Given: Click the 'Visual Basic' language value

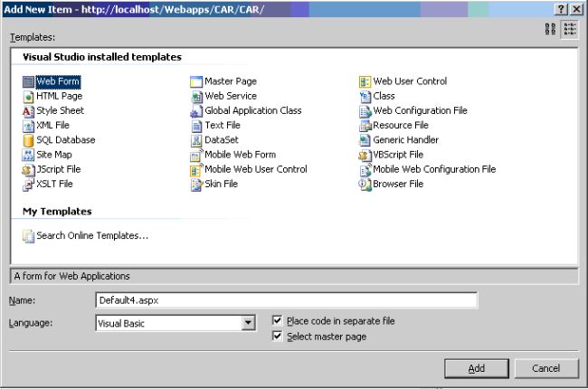Looking at the screenshot, I should tap(121, 323).
